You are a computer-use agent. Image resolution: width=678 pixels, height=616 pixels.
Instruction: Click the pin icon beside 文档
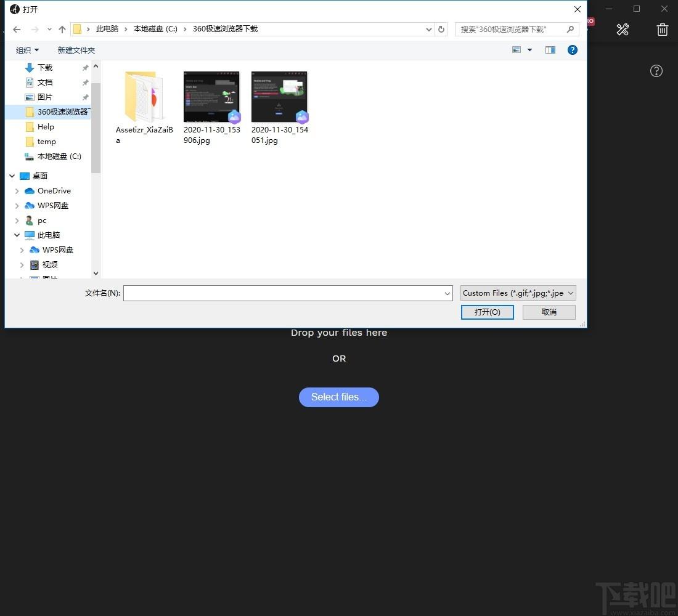(85, 83)
